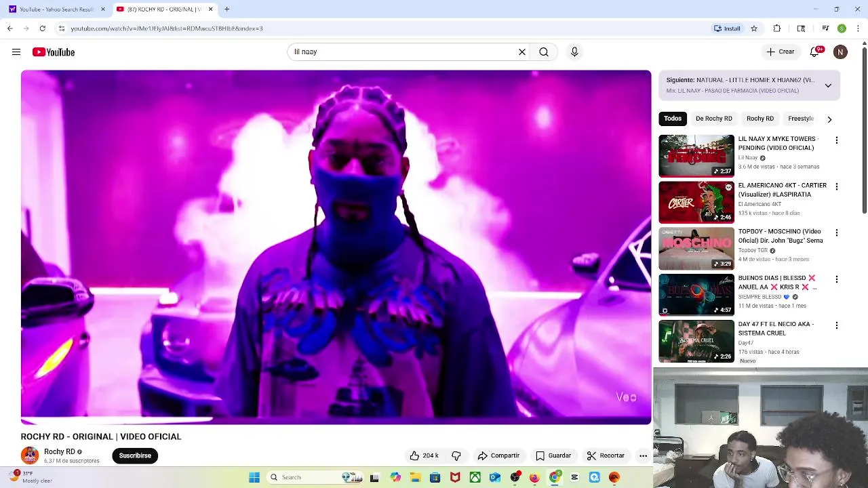This screenshot has width=868, height=488.
Task: Dislike the video with thumbs down
Action: 456,455
